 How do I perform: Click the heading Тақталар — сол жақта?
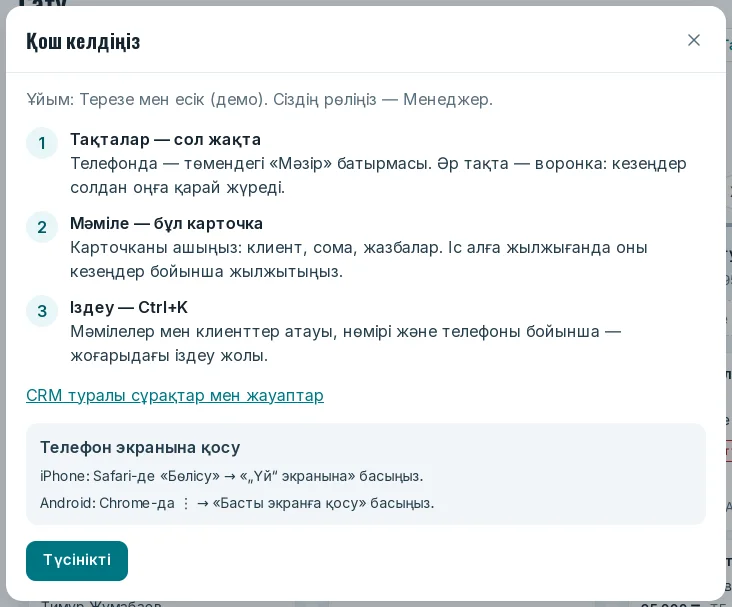tap(165, 140)
